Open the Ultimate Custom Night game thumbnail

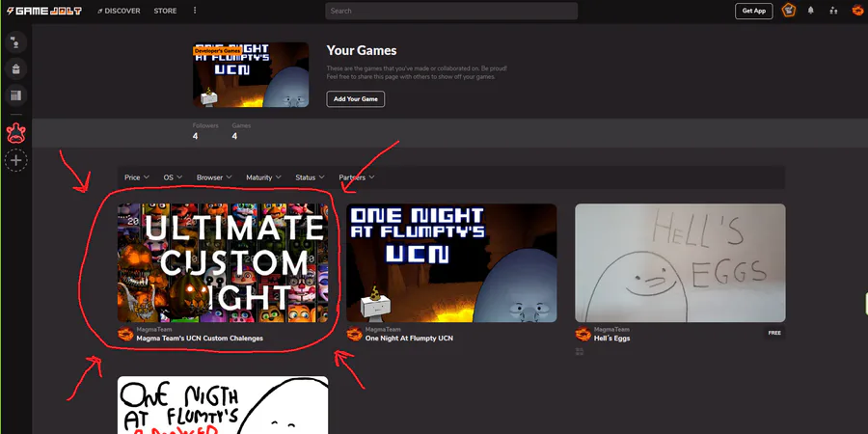(x=223, y=263)
